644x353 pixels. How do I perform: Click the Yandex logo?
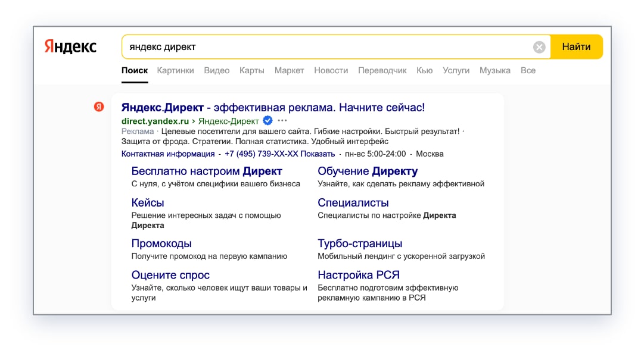click(x=70, y=47)
